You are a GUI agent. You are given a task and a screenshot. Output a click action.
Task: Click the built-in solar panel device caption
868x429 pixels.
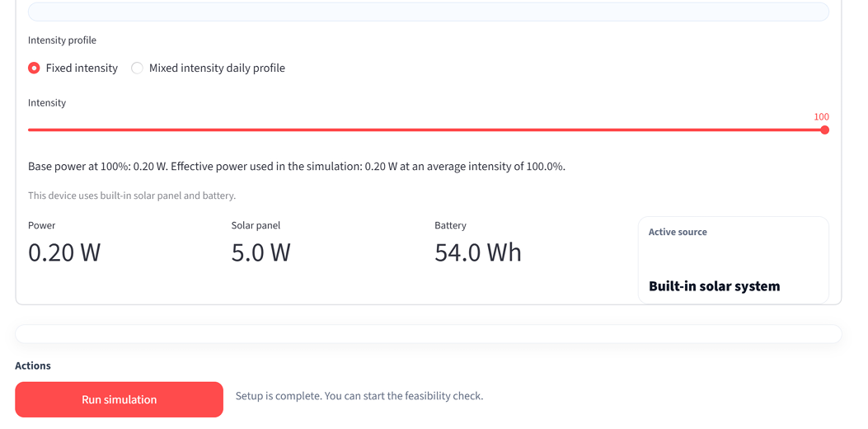coord(132,196)
